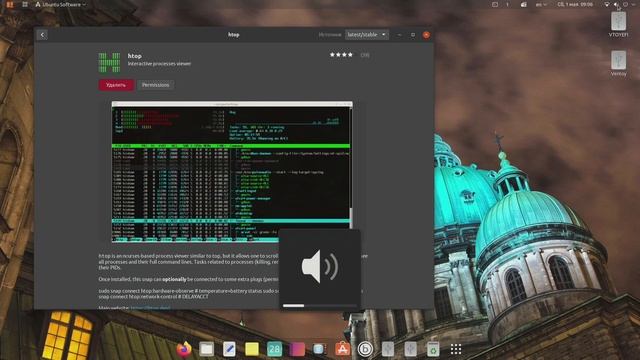Open the second USB drive icon in dock
This screenshot has height=360, width=640.
(411, 349)
